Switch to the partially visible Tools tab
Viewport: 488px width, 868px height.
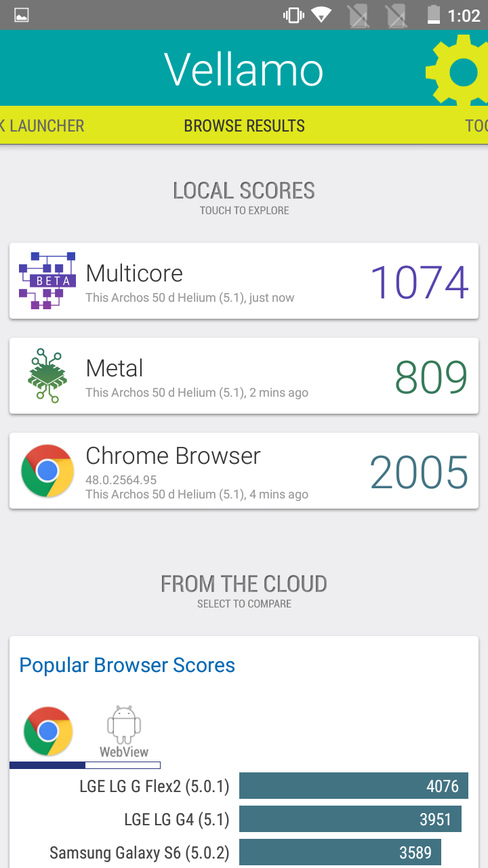[476, 125]
